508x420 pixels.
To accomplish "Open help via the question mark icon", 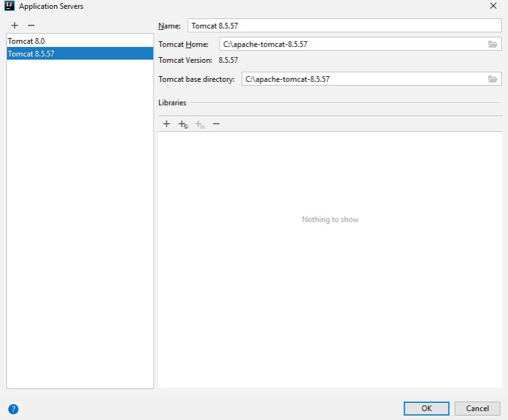I will click(13, 409).
